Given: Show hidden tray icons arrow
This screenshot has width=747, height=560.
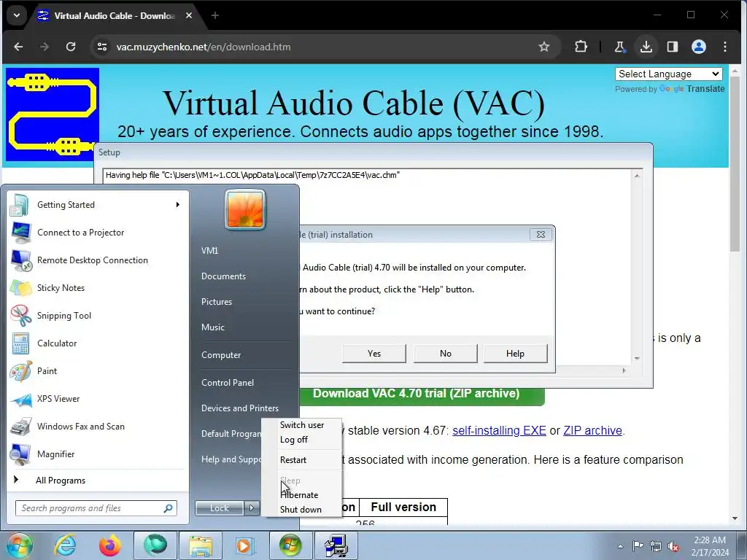Looking at the screenshot, I should click(620, 546).
